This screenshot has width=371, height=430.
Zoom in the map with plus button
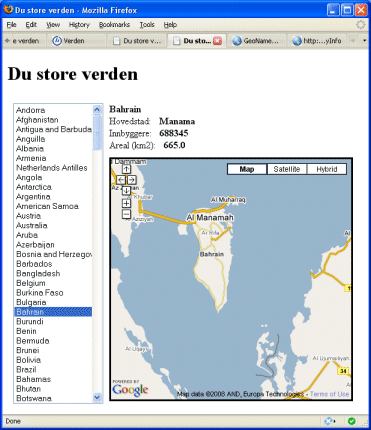click(x=126, y=203)
